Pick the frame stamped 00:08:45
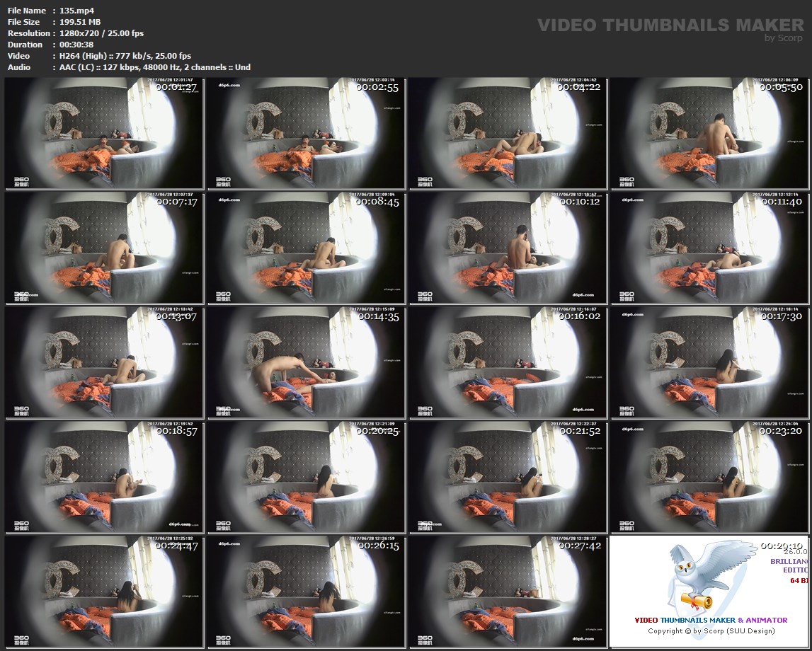Image resolution: width=812 pixels, height=651 pixels. click(x=306, y=248)
